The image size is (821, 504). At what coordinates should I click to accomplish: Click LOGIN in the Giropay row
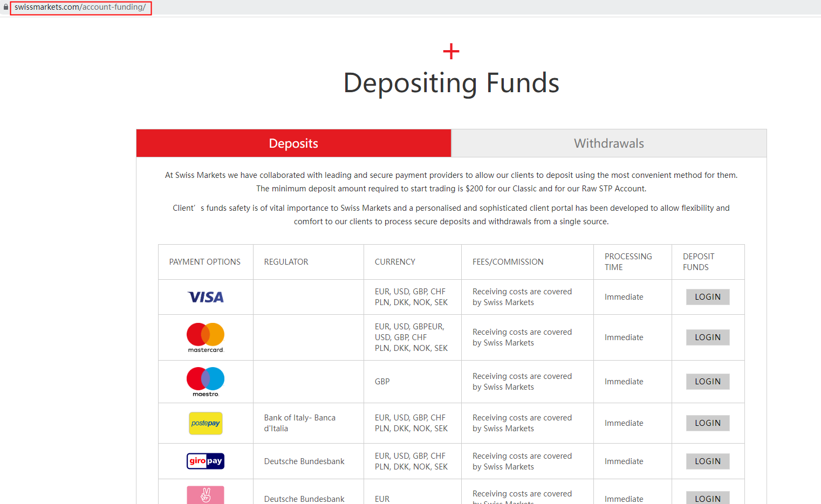pos(708,461)
